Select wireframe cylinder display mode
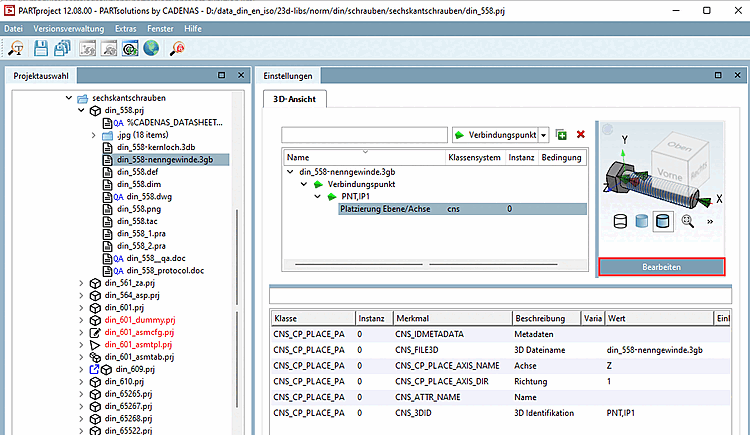Screen dimensions: 750x435 [618, 221]
